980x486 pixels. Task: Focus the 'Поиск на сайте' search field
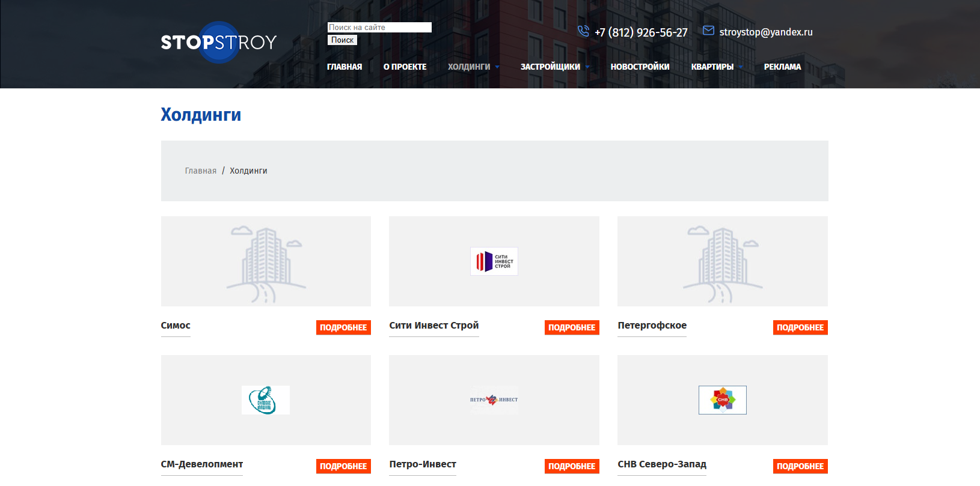379,28
